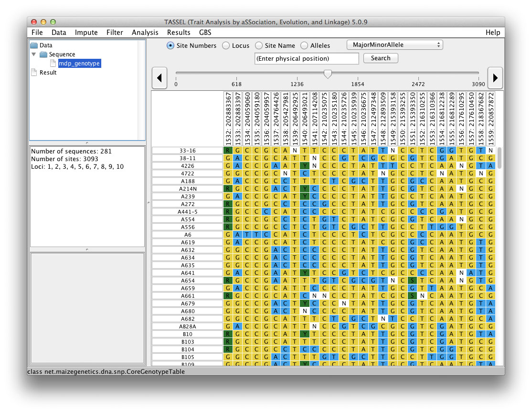
Task: Click taxa row A272
Action: [x=187, y=204]
